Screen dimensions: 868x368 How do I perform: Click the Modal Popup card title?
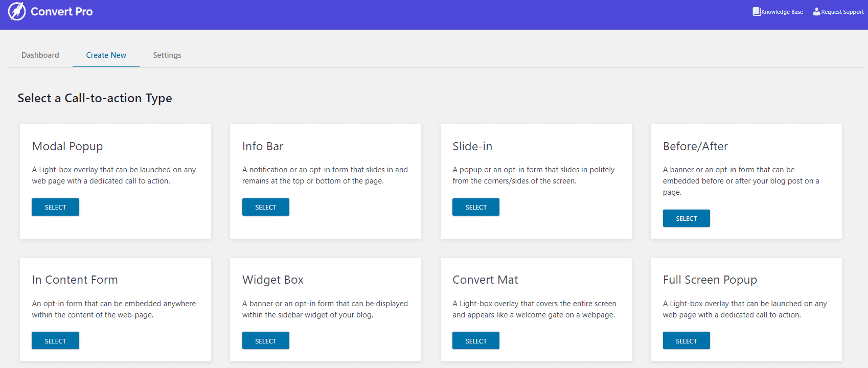pos(67,146)
